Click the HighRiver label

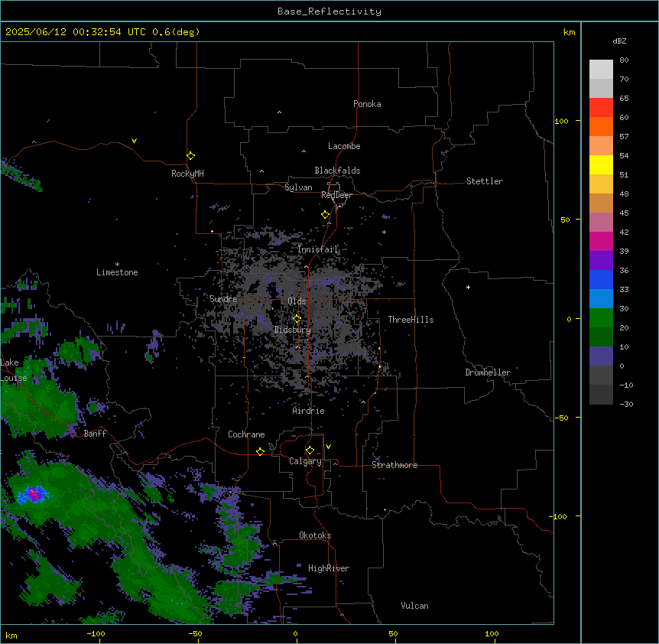pyautogui.click(x=329, y=568)
